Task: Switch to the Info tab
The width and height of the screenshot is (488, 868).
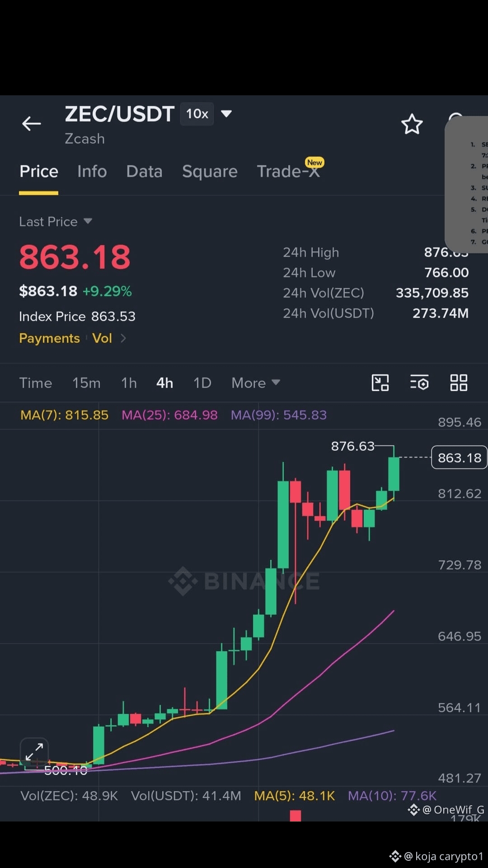Action: tap(92, 172)
